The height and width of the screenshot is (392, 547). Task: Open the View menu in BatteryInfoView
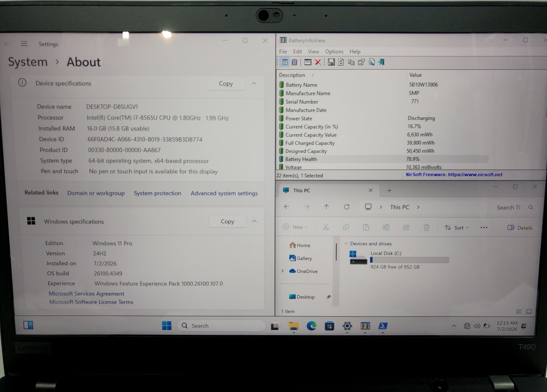click(313, 52)
